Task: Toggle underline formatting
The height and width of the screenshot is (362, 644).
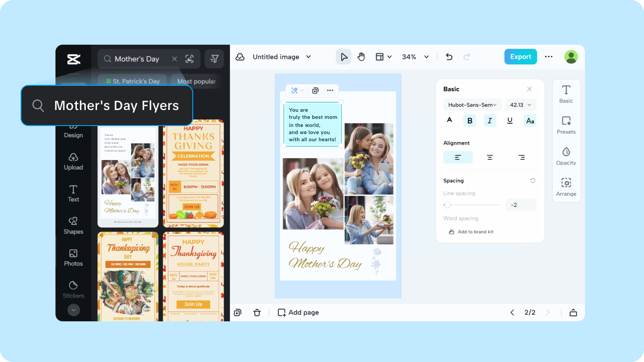Action: pos(510,121)
